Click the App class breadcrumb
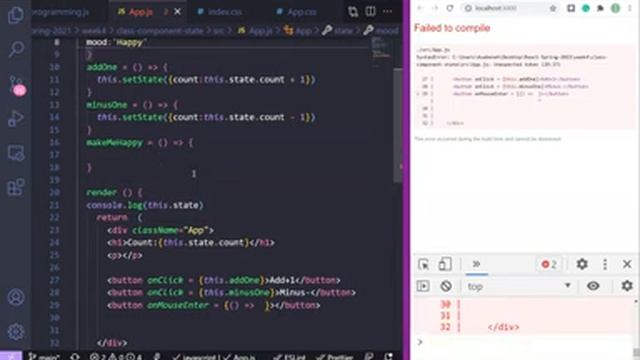640x360 pixels. pos(298,31)
